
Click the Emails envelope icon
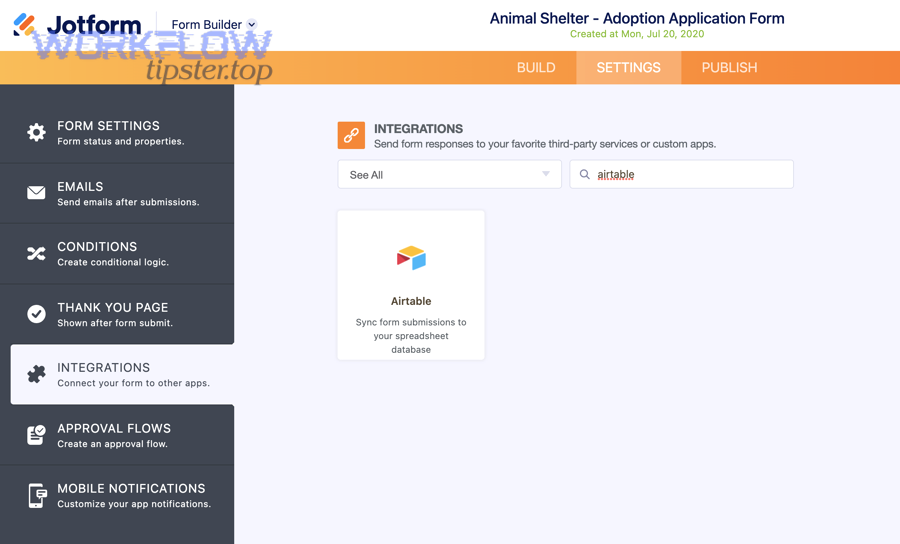36,193
